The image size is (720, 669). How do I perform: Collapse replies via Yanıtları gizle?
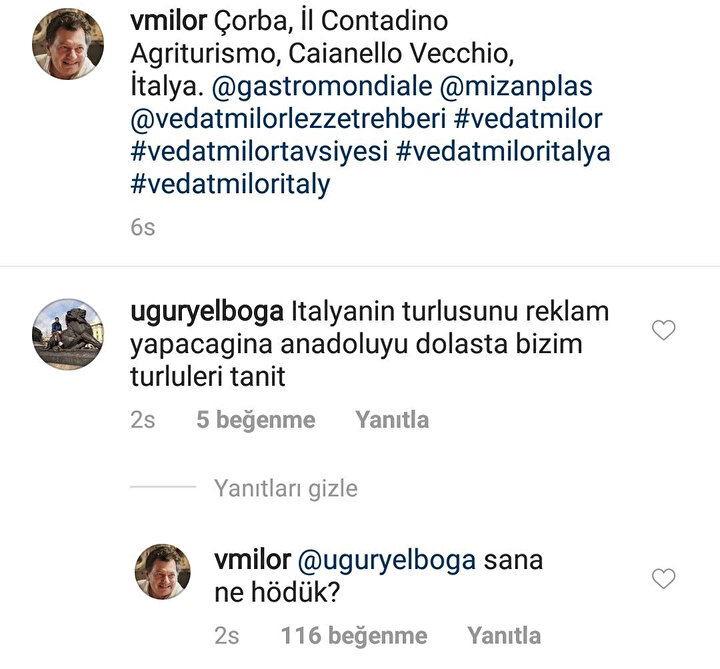point(286,488)
